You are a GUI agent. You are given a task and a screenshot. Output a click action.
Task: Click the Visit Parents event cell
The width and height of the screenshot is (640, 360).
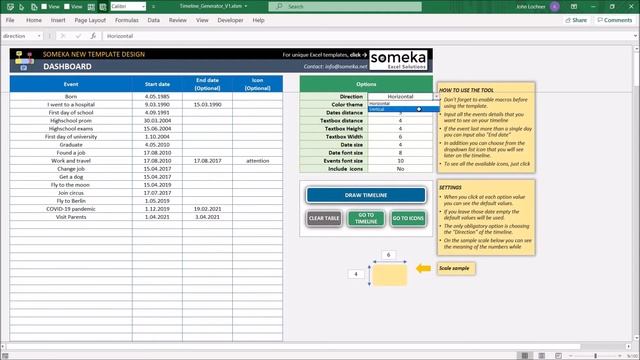[x=71, y=217]
